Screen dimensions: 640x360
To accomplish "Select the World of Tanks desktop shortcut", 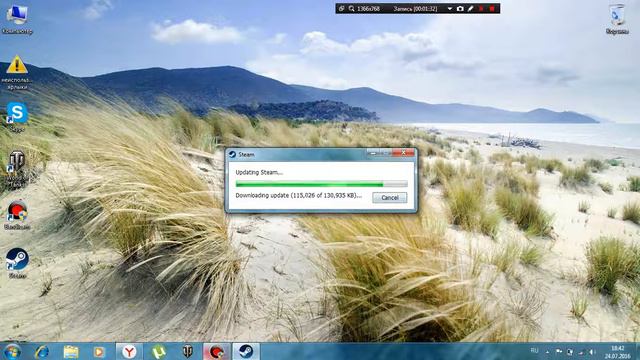I will click(17, 169).
